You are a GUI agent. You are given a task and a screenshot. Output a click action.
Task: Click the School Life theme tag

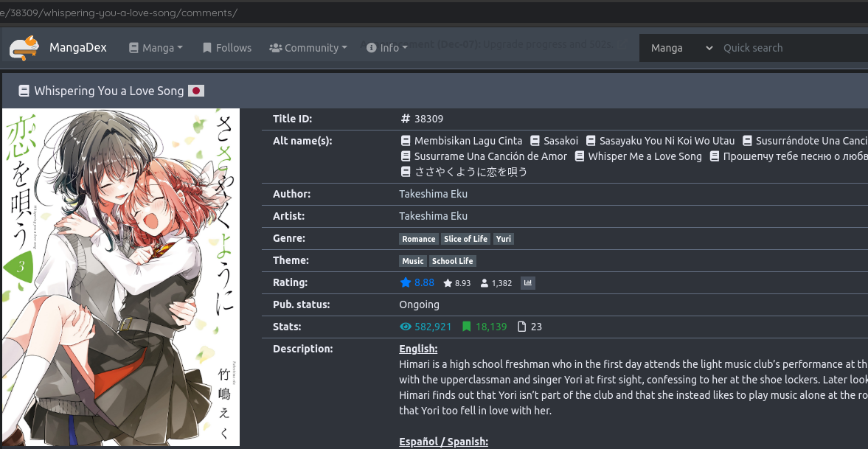[x=452, y=261]
